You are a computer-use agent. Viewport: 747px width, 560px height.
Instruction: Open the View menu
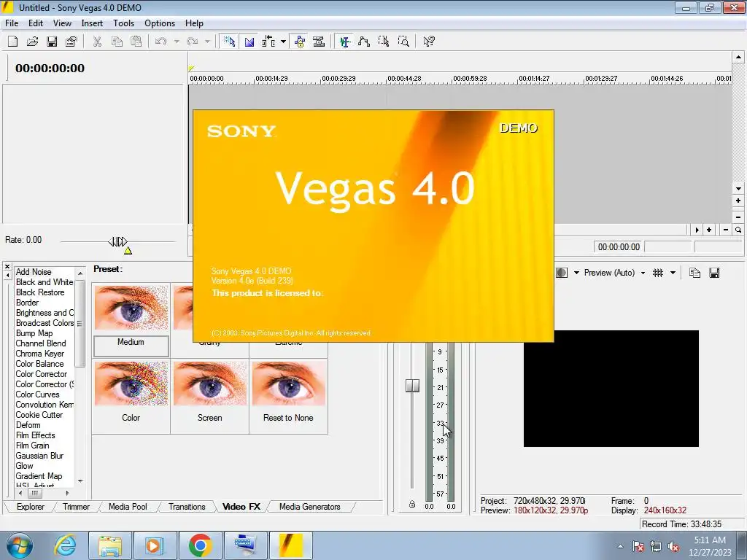point(62,23)
